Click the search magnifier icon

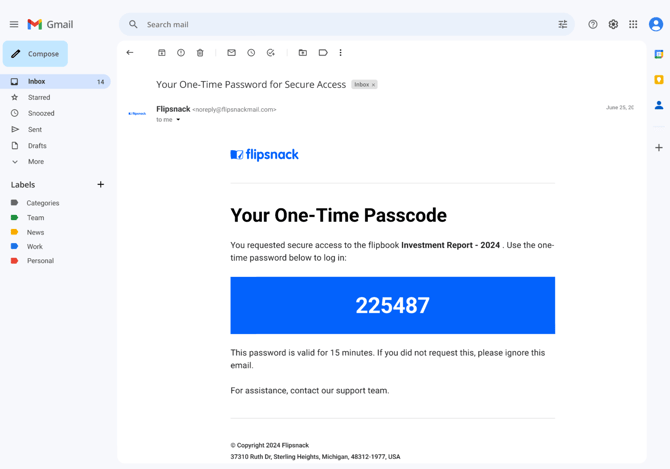133,24
